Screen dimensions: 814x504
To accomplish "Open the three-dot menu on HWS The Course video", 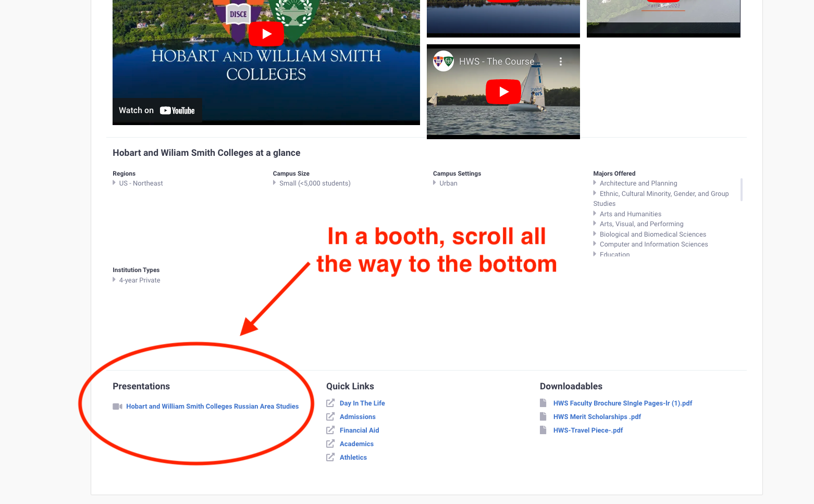I will point(561,62).
